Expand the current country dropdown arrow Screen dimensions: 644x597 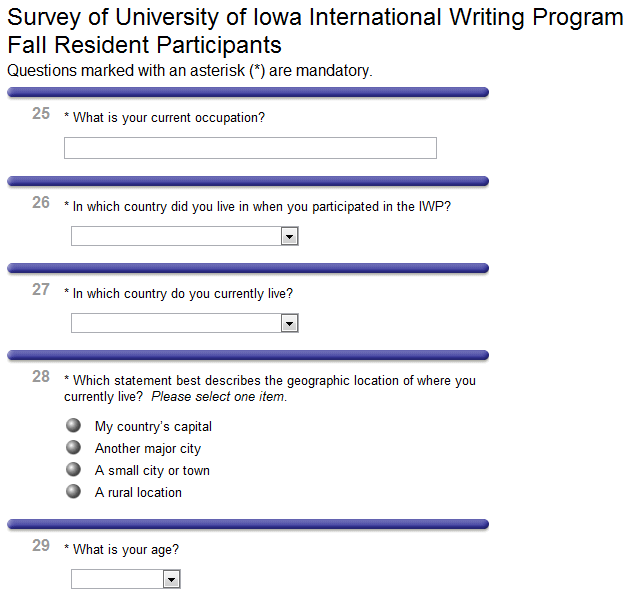tap(289, 323)
